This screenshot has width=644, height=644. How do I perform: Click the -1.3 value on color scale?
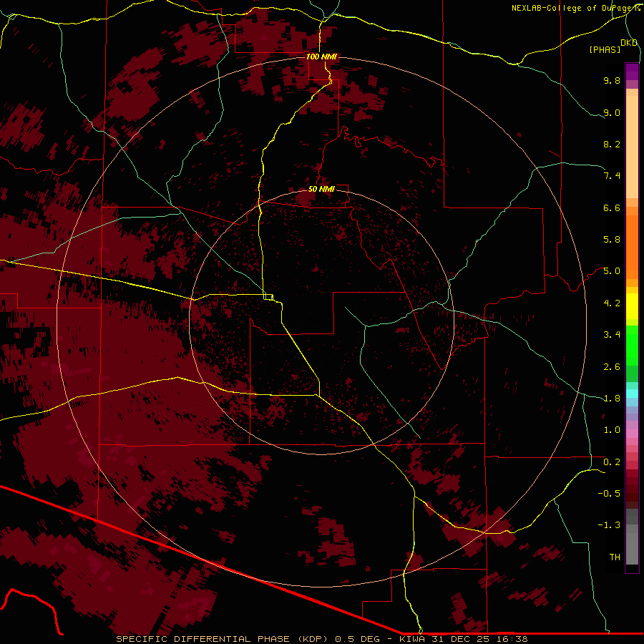pyautogui.click(x=609, y=525)
